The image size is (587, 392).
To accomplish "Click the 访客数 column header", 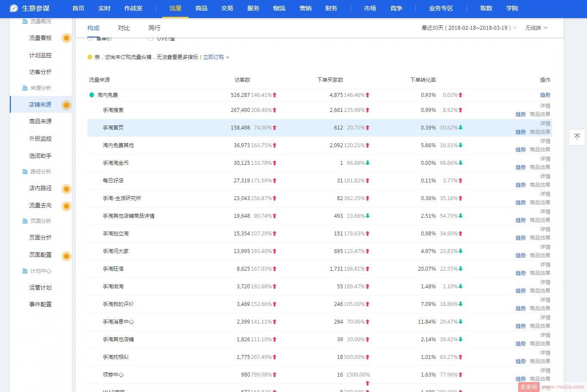I will pyautogui.click(x=242, y=80).
